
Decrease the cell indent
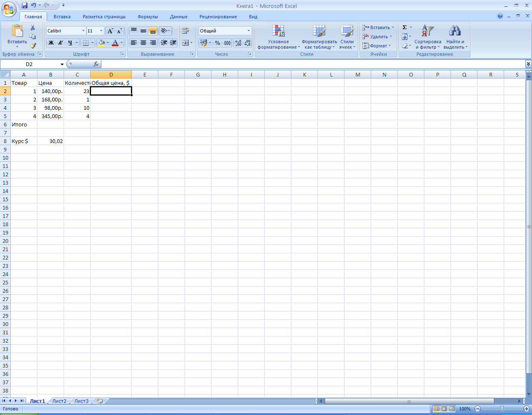164,43
